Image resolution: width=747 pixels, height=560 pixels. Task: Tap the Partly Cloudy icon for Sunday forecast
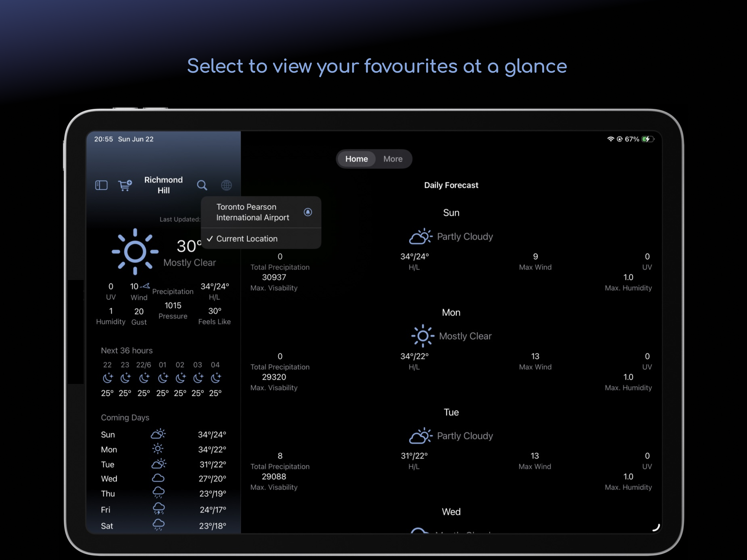(421, 237)
